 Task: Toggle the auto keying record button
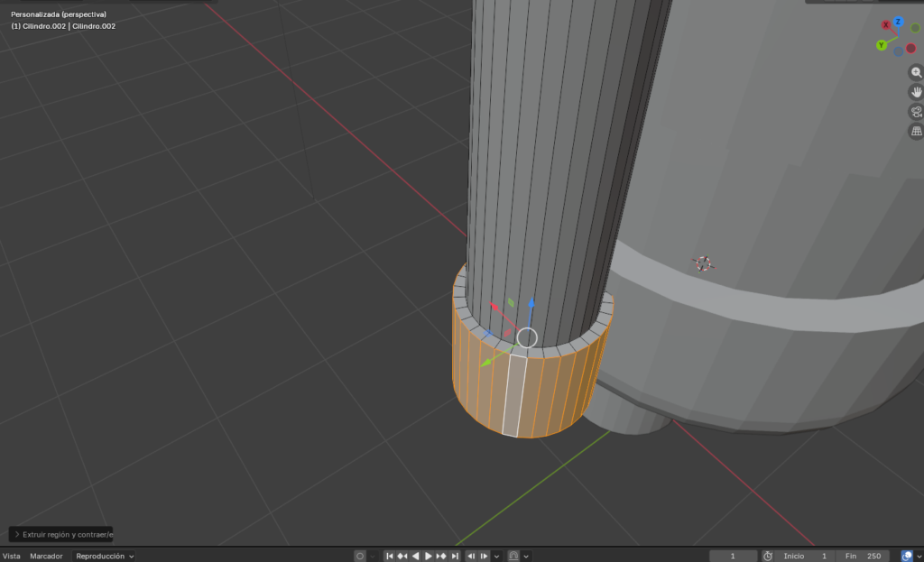pos(359,556)
